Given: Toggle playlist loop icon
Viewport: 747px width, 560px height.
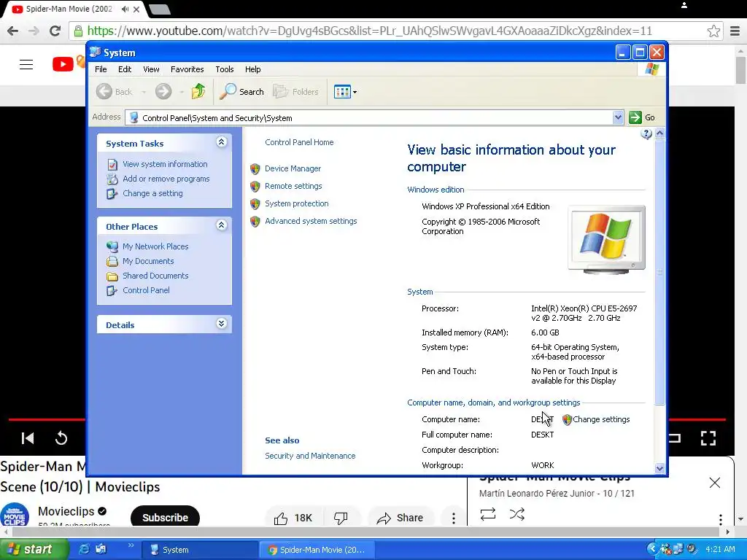Looking at the screenshot, I should point(488,514).
